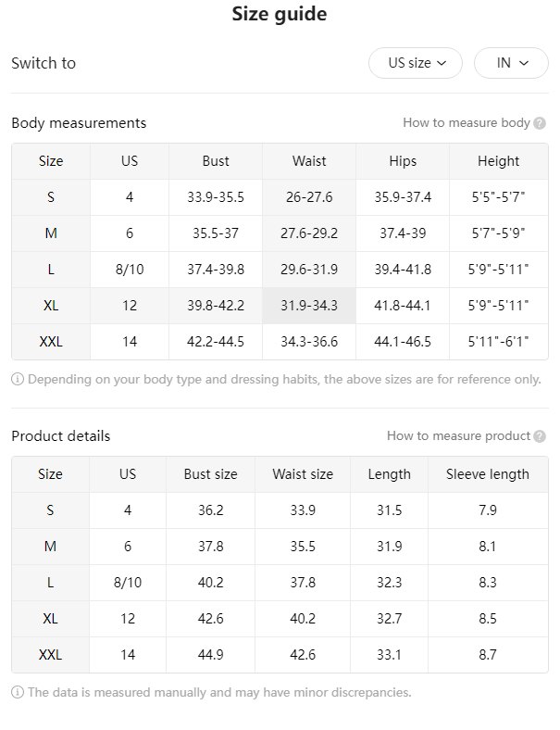Click the Bust size column header

point(211,474)
